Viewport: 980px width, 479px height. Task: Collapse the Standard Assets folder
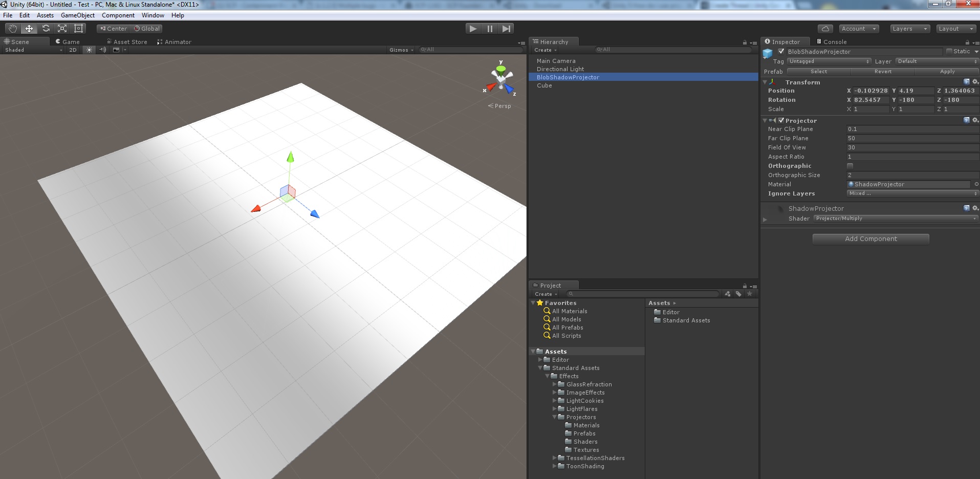coord(540,368)
